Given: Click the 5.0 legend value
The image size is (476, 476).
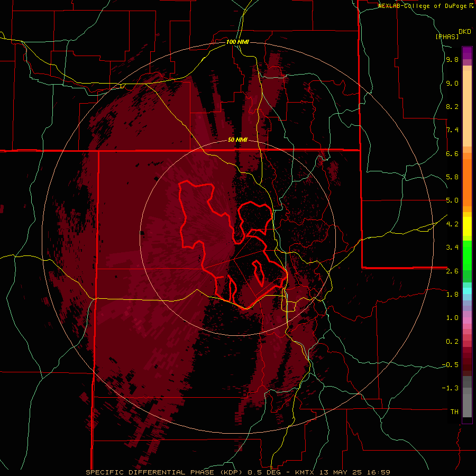Looking at the screenshot, I should (452, 200).
